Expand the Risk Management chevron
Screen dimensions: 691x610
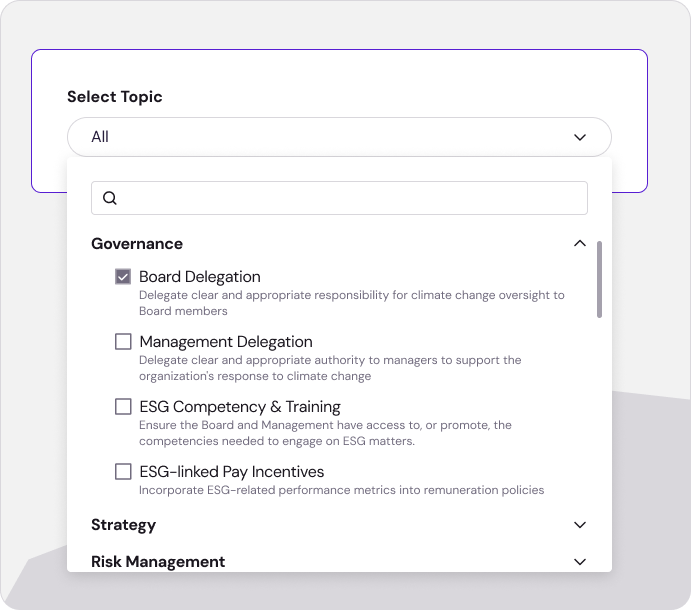coord(579,562)
